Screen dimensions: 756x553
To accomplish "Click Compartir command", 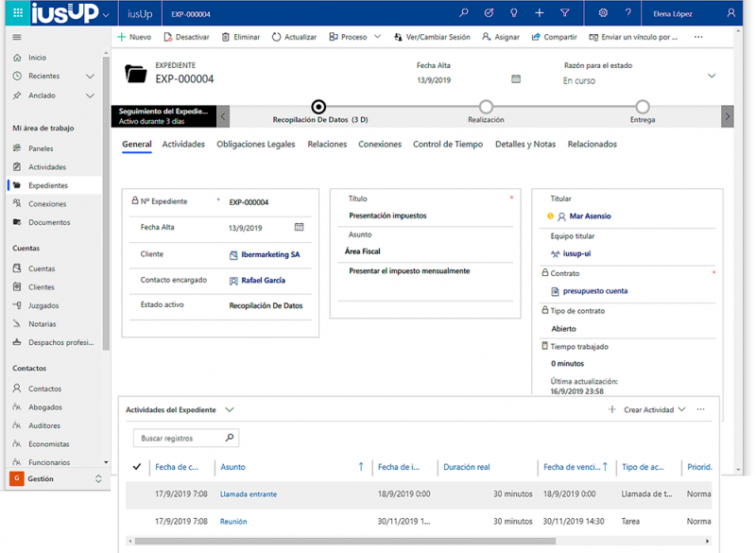I will [x=555, y=37].
